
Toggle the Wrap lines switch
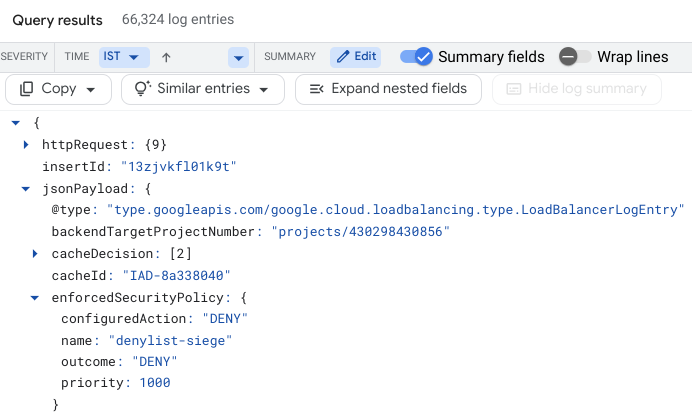[575, 56]
